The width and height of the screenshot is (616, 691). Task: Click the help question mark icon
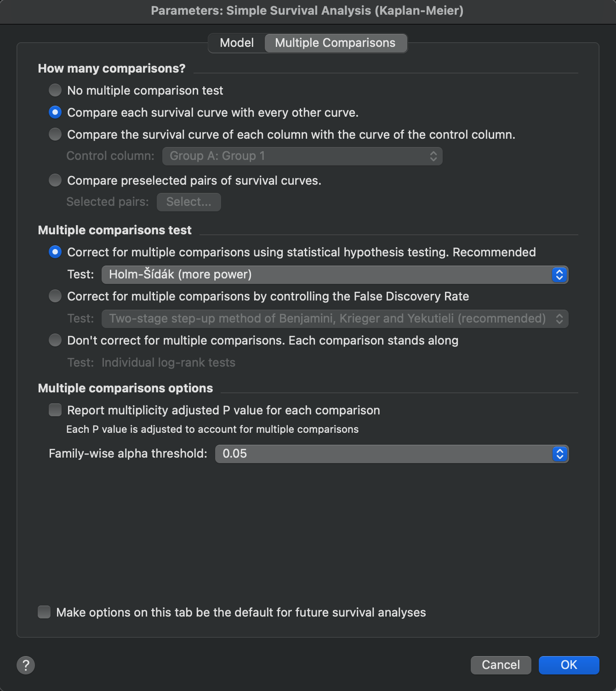coord(26,665)
